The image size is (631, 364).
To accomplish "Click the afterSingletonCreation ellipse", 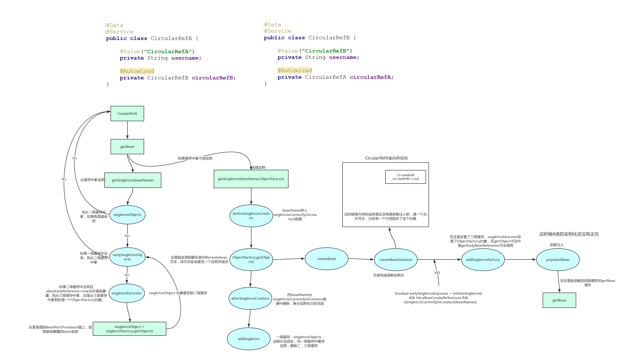I will click(x=250, y=299).
